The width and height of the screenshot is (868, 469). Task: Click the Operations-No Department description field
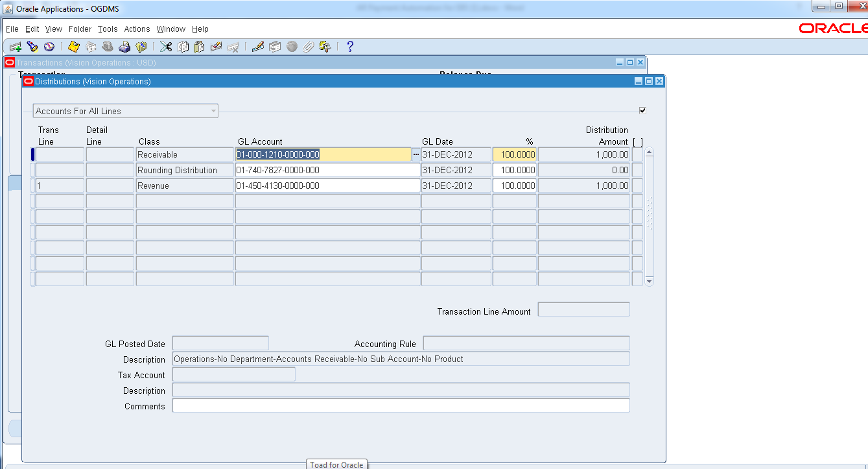[x=401, y=359]
